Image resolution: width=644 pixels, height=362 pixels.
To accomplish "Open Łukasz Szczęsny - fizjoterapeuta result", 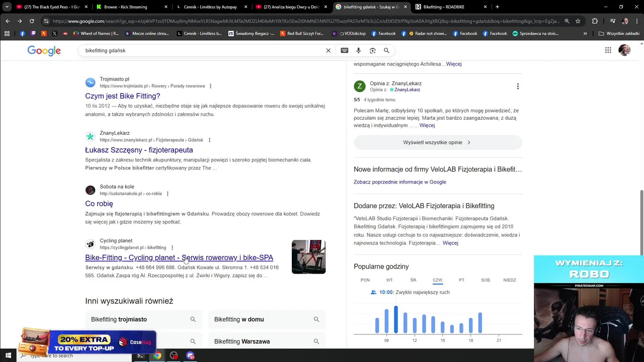I will pyautogui.click(x=139, y=150).
